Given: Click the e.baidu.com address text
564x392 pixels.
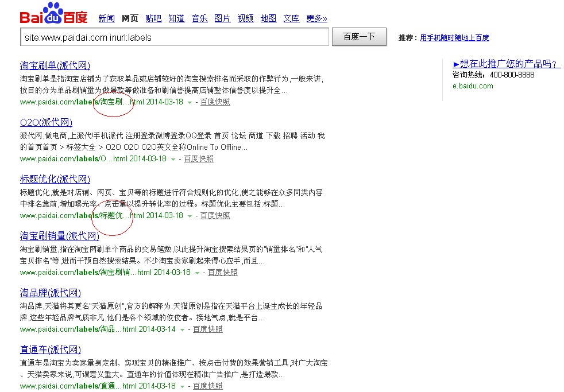Looking at the screenshot, I should point(473,86).
